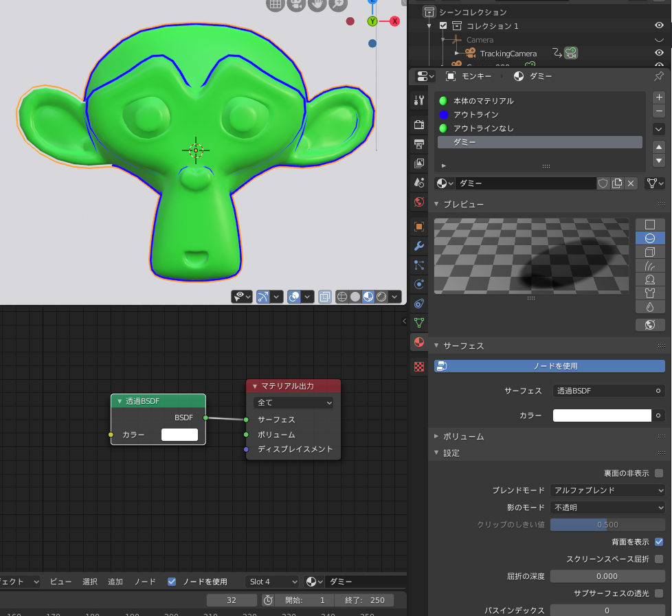This screenshot has height=616, width=672.
Task: Select hair strands preview shape
Action: pyautogui.click(x=650, y=266)
